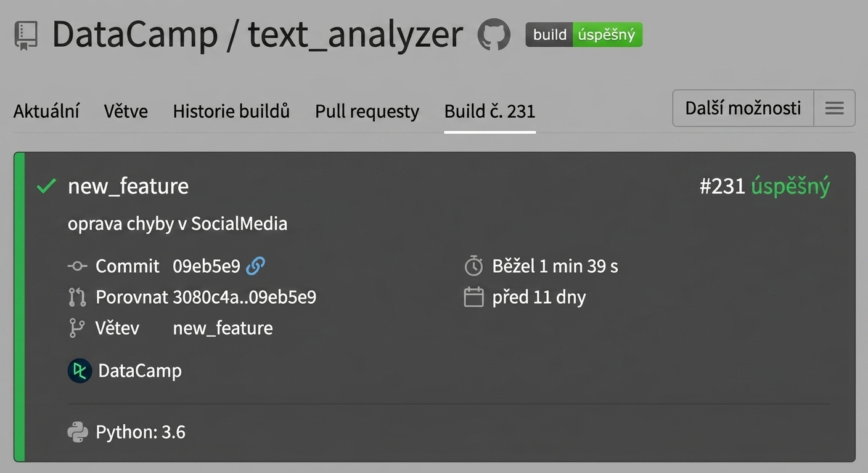Click the build úspěšný status badge
The height and width of the screenshot is (473, 868).
click(584, 35)
